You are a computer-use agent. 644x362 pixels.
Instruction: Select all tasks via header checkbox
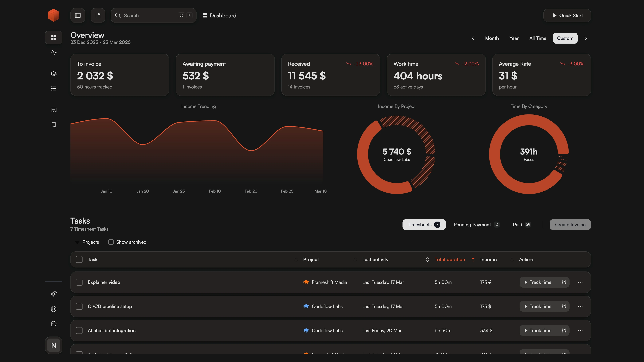click(79, 259)
